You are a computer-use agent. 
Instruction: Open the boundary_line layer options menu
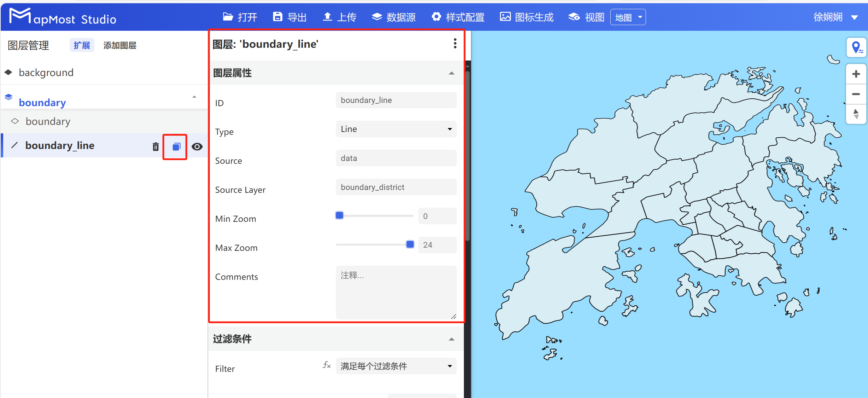455,43
